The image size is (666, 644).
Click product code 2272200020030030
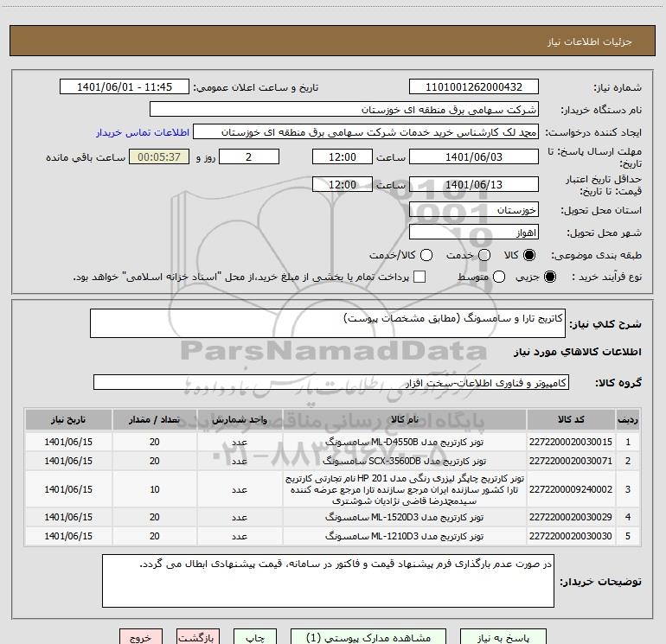[571, 536]
